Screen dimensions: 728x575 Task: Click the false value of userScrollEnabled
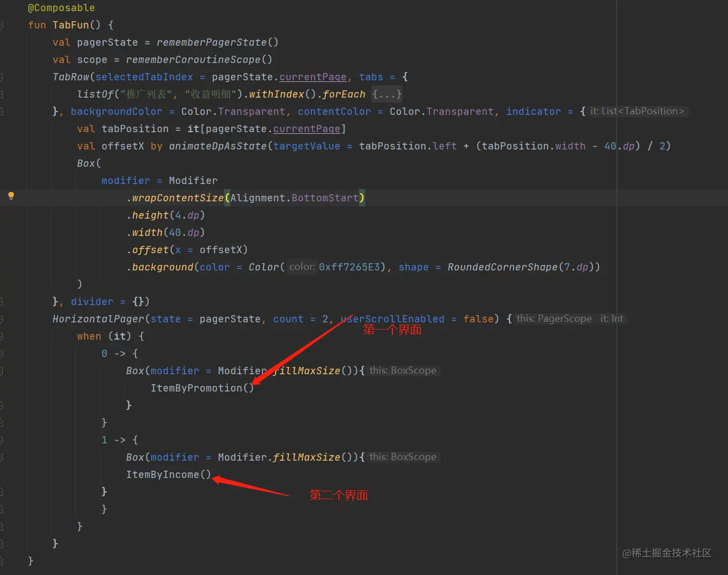tap(478, 319)
